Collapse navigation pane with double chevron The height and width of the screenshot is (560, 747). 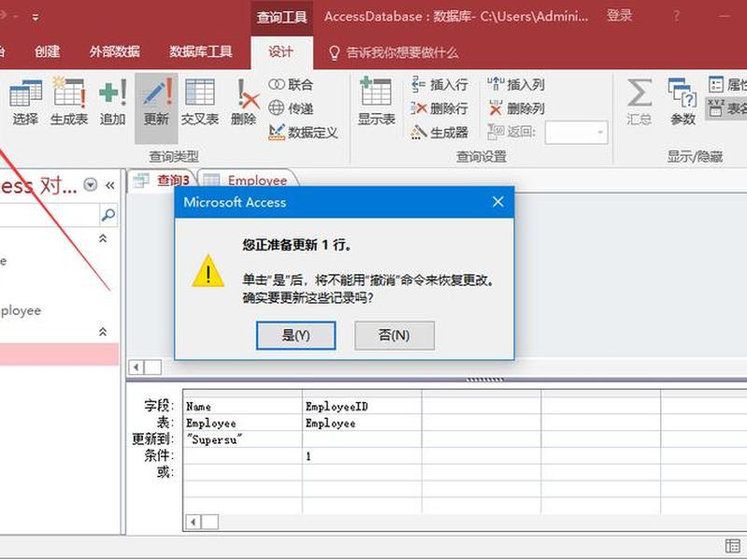click(x=110, y=185)
